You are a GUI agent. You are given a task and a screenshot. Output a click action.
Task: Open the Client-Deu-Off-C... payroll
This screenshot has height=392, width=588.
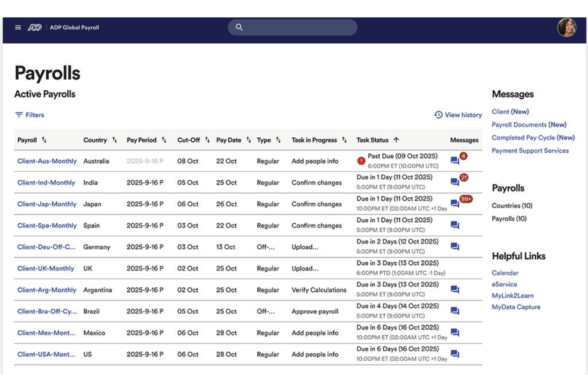tap(46, 247)
